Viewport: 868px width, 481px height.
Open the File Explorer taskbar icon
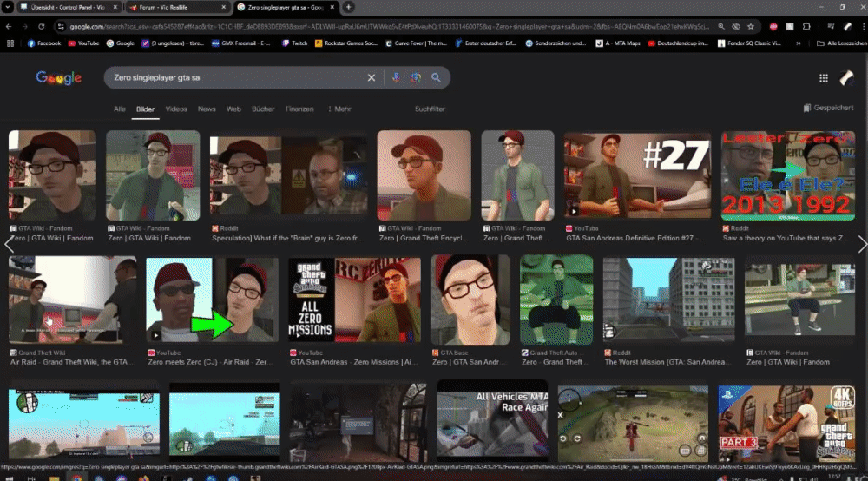[x=54, y=478]
